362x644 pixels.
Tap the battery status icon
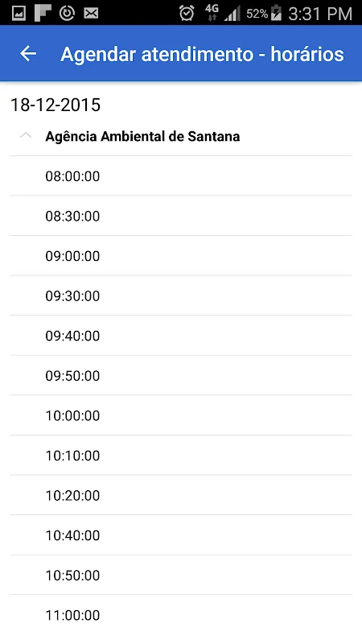[277, 13]
